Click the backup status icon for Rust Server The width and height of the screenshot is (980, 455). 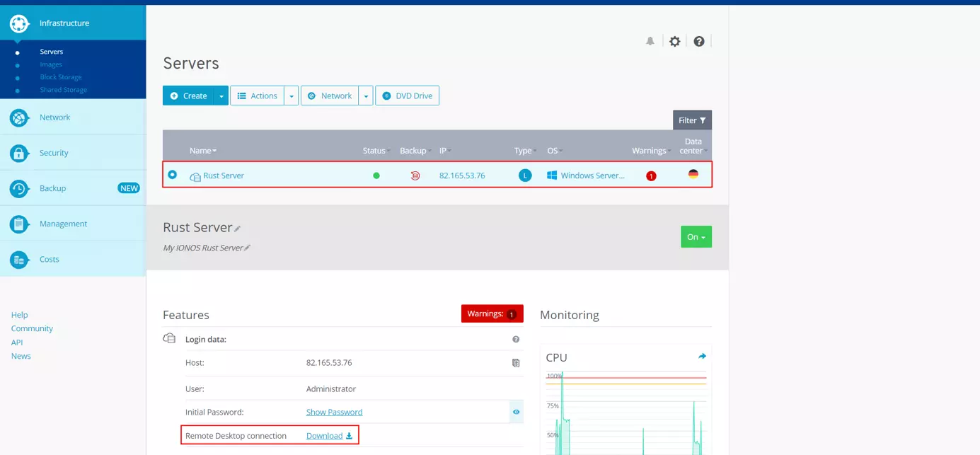415,175
